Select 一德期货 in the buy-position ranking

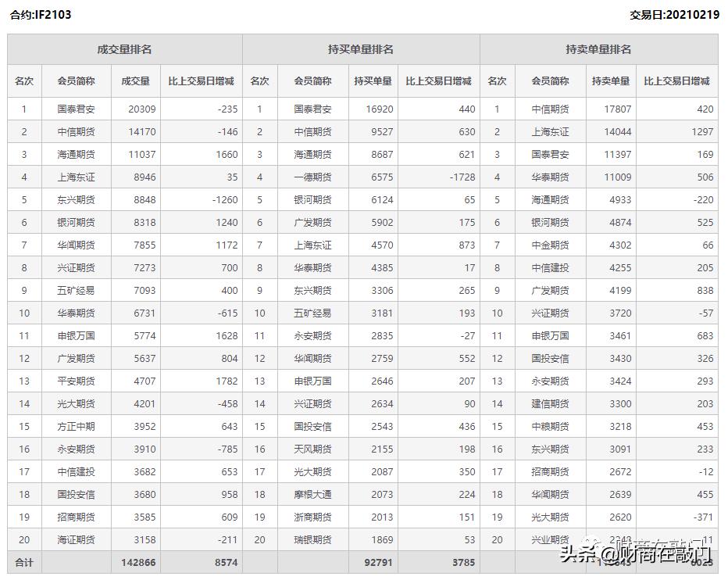[x=312, y=177]
